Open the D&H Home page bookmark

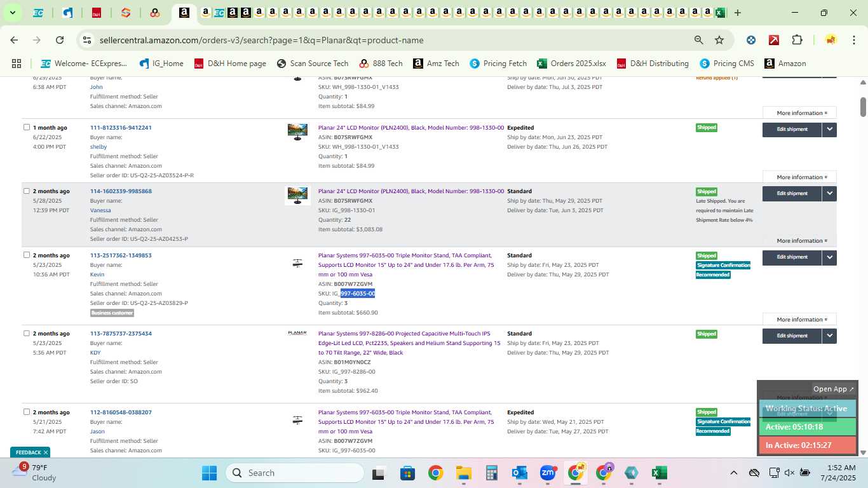229,64
